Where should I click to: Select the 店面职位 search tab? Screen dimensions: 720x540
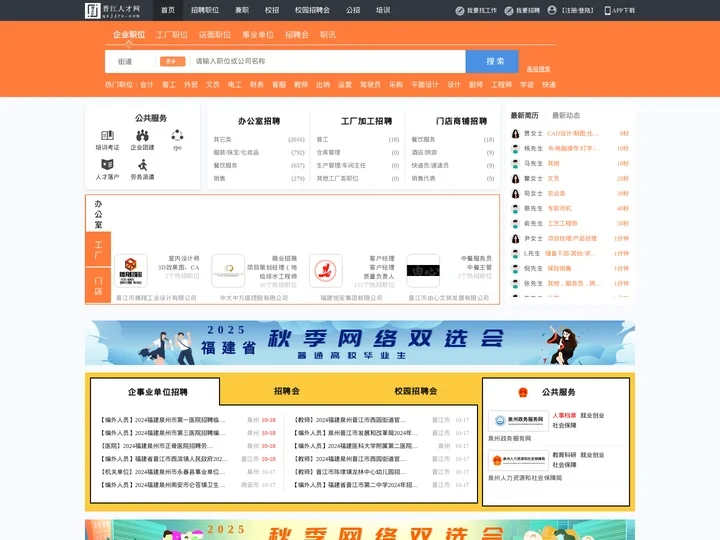[215, 34]
